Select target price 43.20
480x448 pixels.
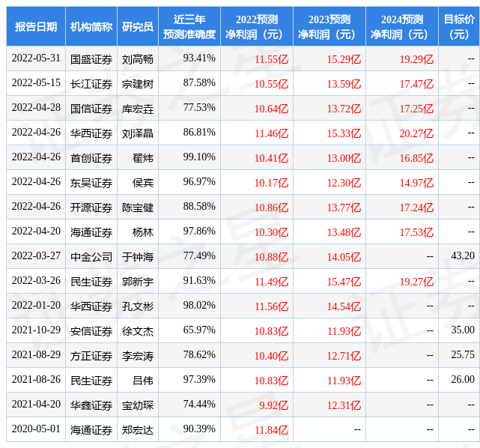(x=463, y=256)
